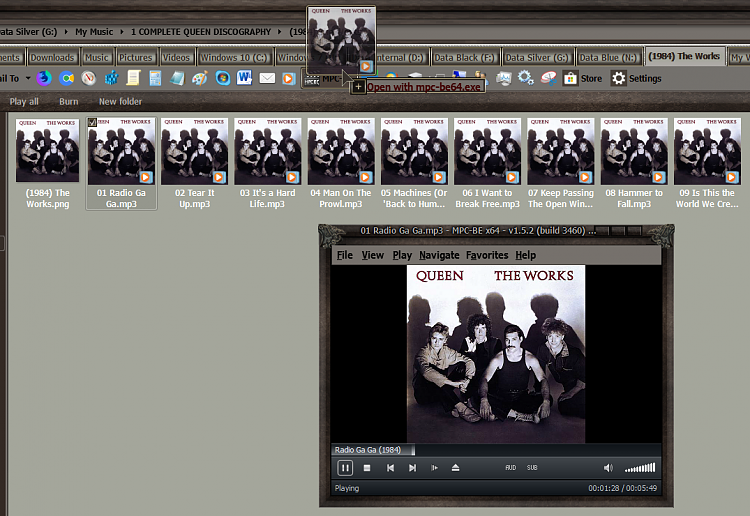Open the Play menu in MPC-BE
Screen dimensions: 750x516
tap(402, 255)
